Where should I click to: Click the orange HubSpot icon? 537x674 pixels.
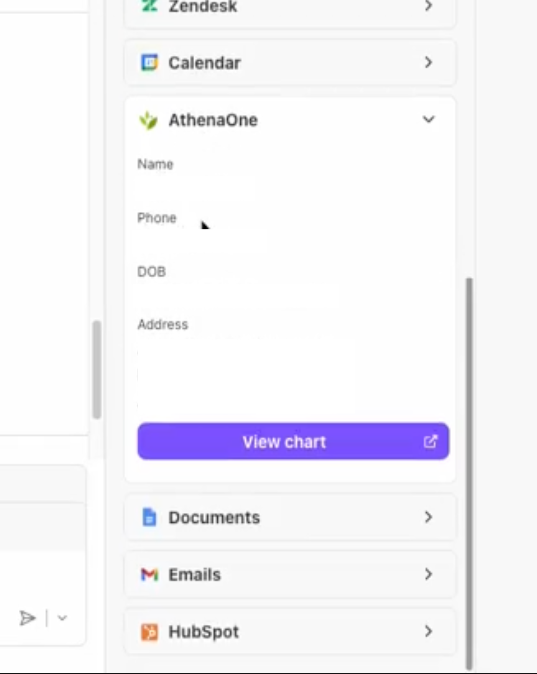click(x=149, y=632)
